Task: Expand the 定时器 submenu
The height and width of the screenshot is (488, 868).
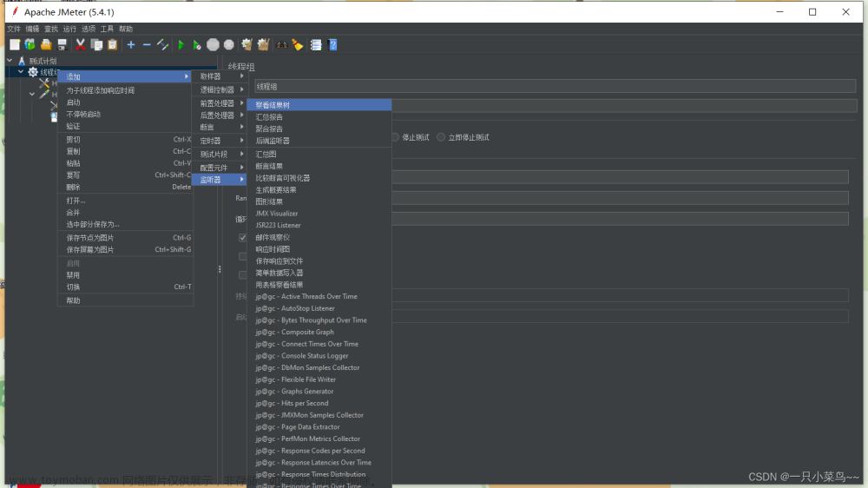Action: (x=220, y=141)
